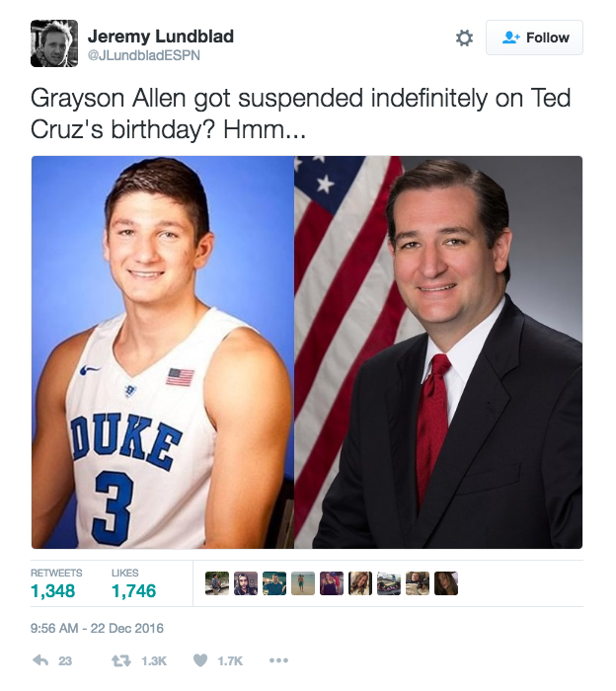The height and width of the screenshot is (691, 616).
Task: Open Jeremy Lundblad's display name link
Action: tap(160, 37)
